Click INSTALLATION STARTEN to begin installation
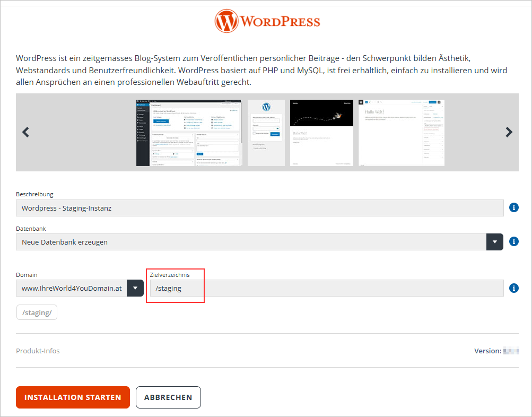 point(73,397)
